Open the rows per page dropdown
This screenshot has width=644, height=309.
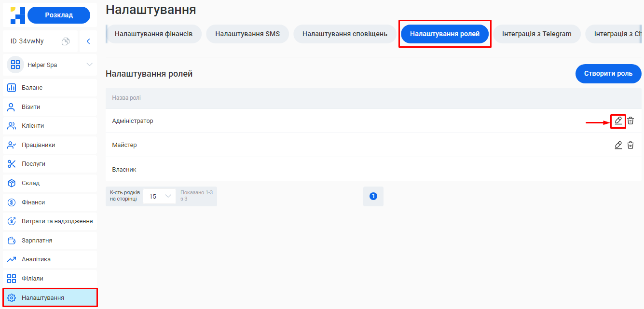[x=159, y=196]
